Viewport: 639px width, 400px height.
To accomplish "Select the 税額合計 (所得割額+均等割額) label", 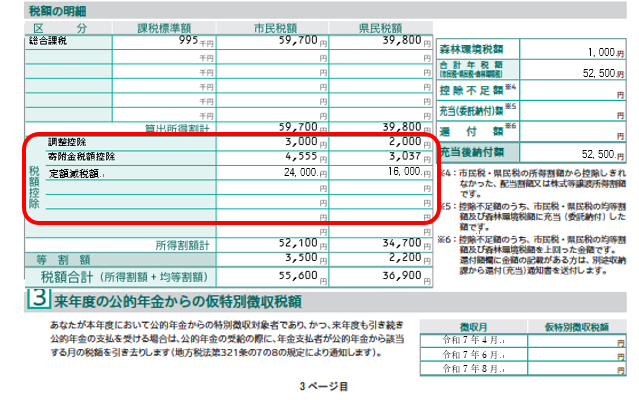I will pos(124,277).
